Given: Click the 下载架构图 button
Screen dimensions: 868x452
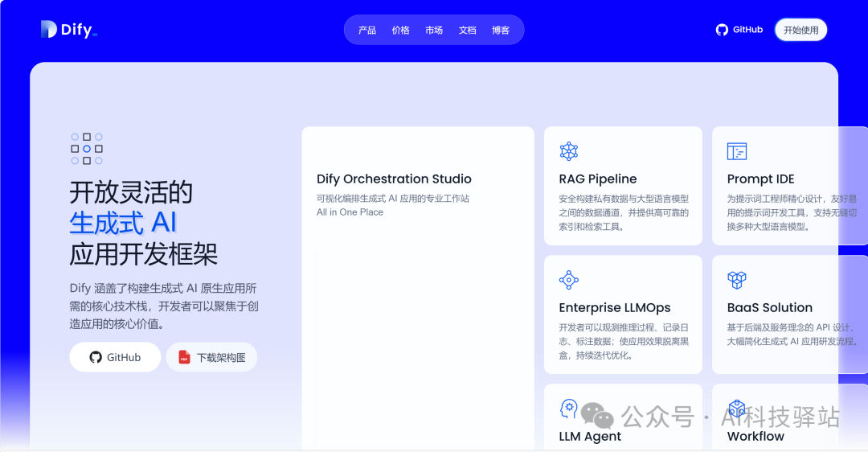Looking at the screenshot, I should point(211,357).
